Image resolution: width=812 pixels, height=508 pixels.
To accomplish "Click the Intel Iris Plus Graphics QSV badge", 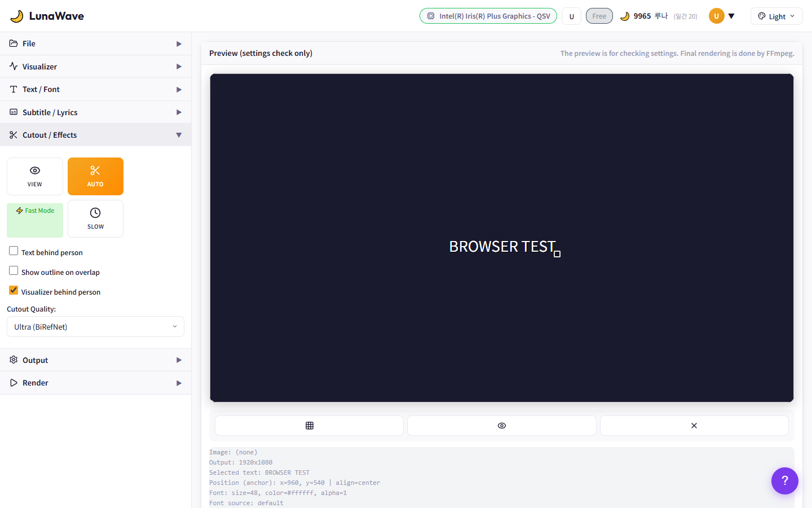I will 488,16.
